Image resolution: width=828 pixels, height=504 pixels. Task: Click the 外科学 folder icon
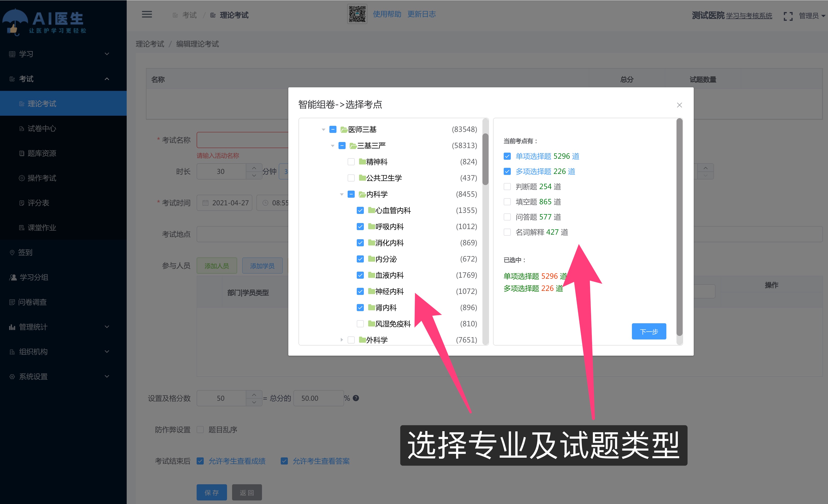click(362, 340)
